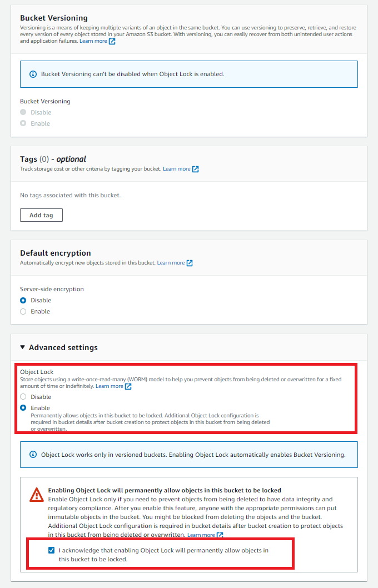Click the Add tag button
378x588 pixels.
pyautogui.click(x=41, y=215)
